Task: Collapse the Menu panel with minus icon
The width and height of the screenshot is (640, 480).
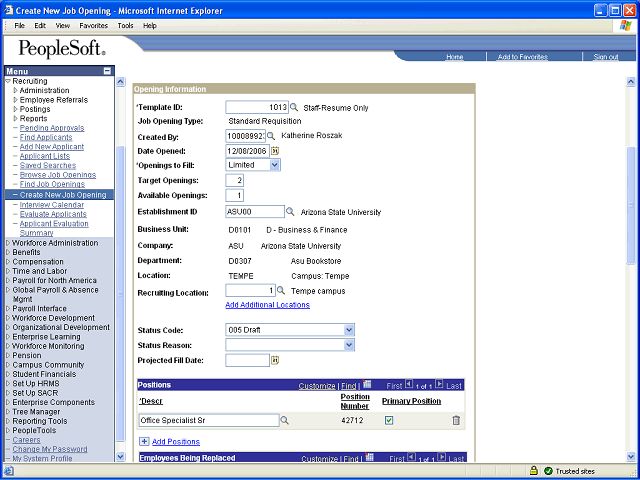Action: [x=107, y=71]
